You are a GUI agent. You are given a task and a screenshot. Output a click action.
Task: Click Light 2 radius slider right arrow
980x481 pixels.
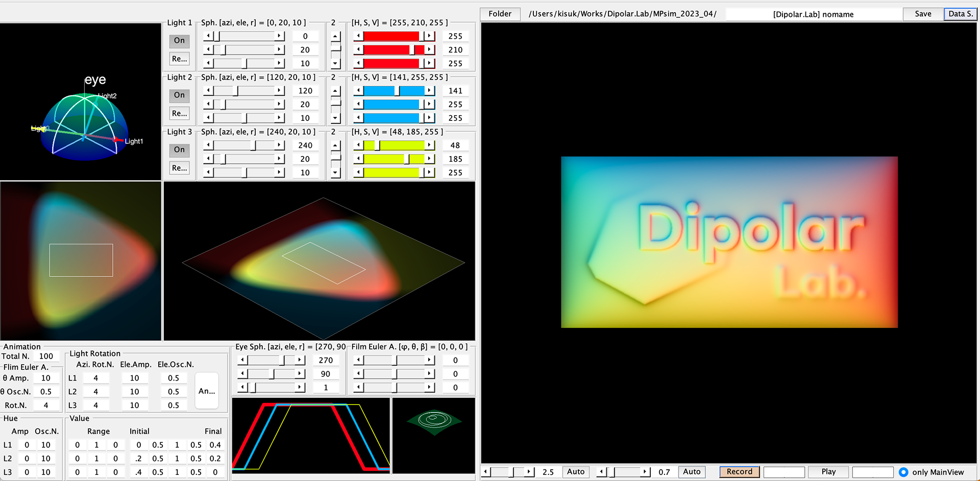coord(279,118)
